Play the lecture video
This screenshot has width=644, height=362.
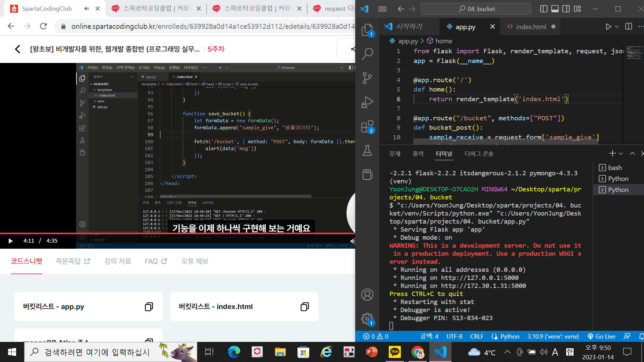10,241
